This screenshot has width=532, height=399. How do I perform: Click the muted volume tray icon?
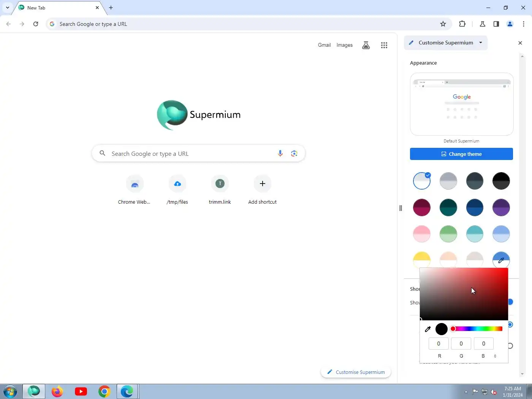(494, 392)
